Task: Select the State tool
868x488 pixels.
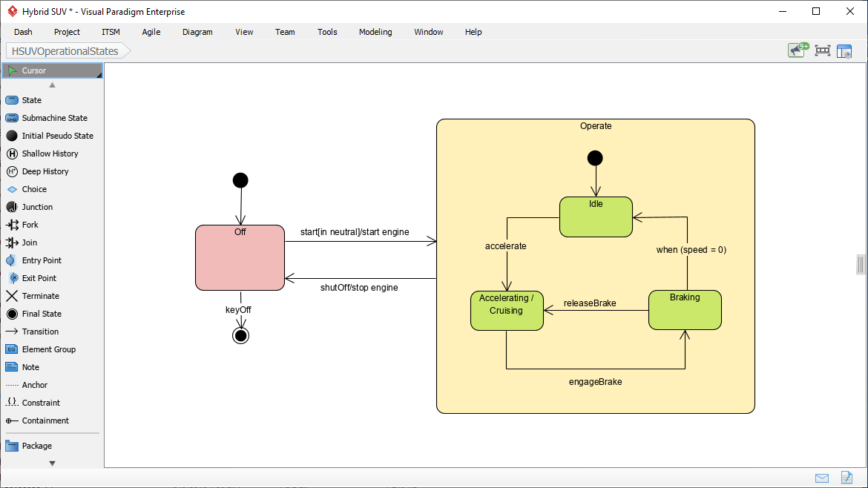Action: click(30, 99)
